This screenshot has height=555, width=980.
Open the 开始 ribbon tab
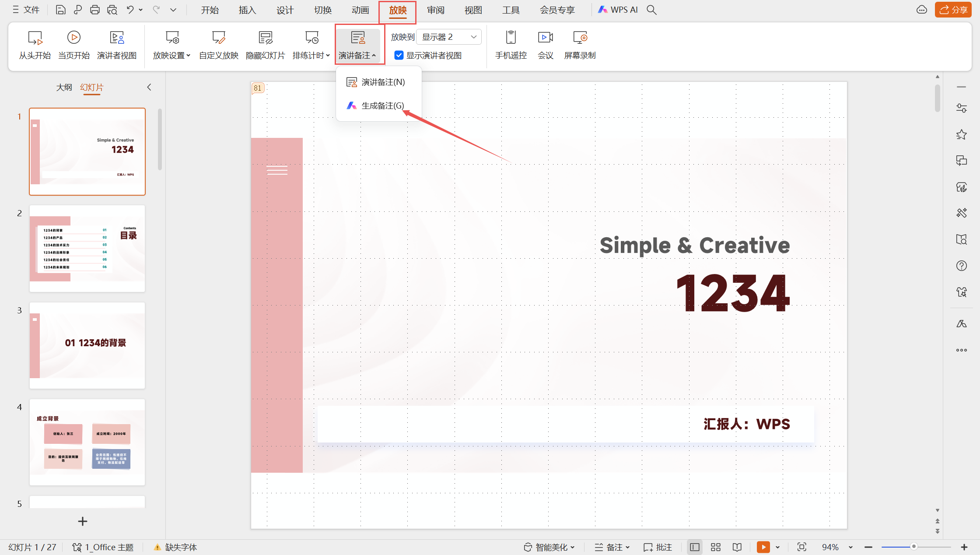point(210,10)
